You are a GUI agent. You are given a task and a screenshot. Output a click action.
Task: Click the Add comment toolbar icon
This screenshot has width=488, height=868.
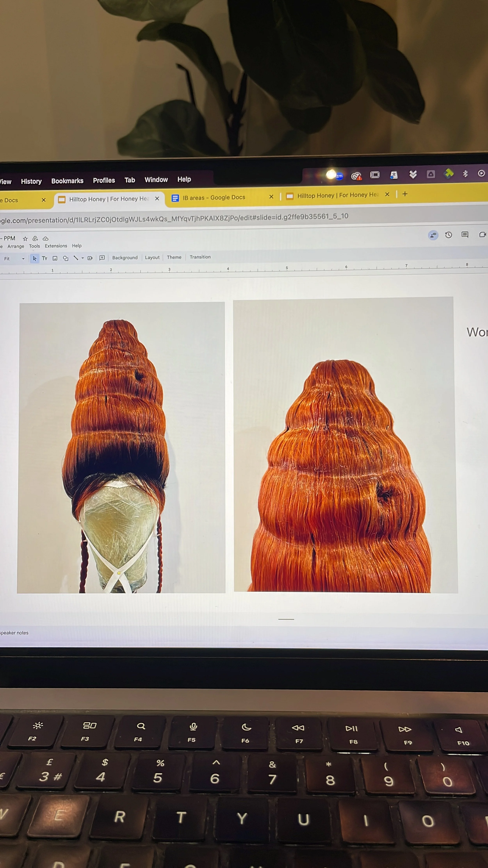pos(102,258)
